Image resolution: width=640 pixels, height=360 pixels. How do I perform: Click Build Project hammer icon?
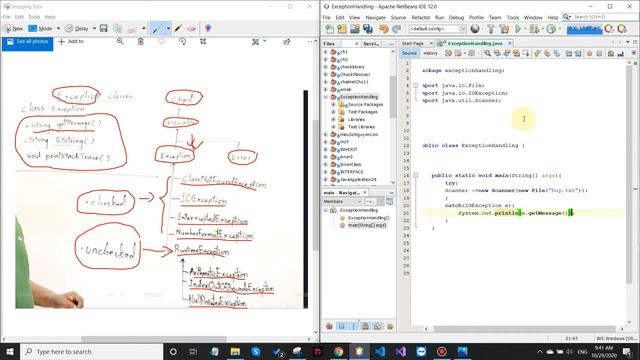click(x=491, y=29)
